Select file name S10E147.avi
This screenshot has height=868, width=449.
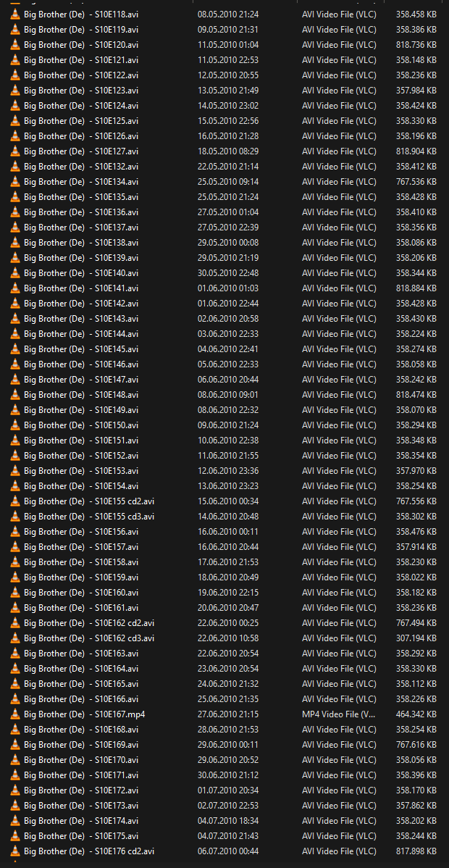click(x=81, y=379)
